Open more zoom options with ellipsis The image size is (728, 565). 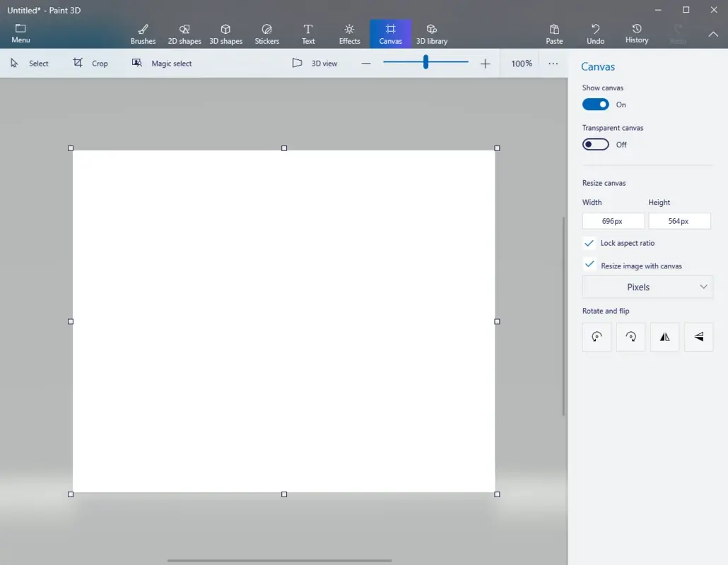pyautogui.click(x=553, y=63)
